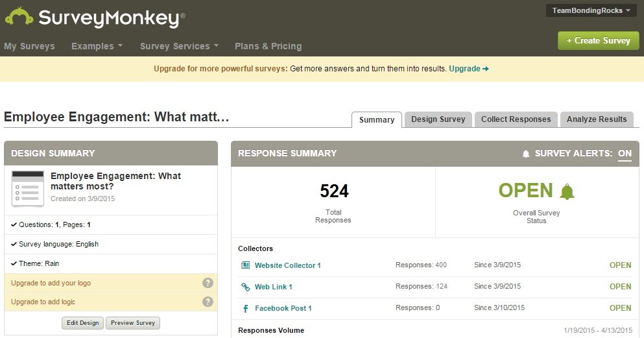Screen dimensions: 644x338
Task: Click the Create Survey button
Action: (599, 41)
